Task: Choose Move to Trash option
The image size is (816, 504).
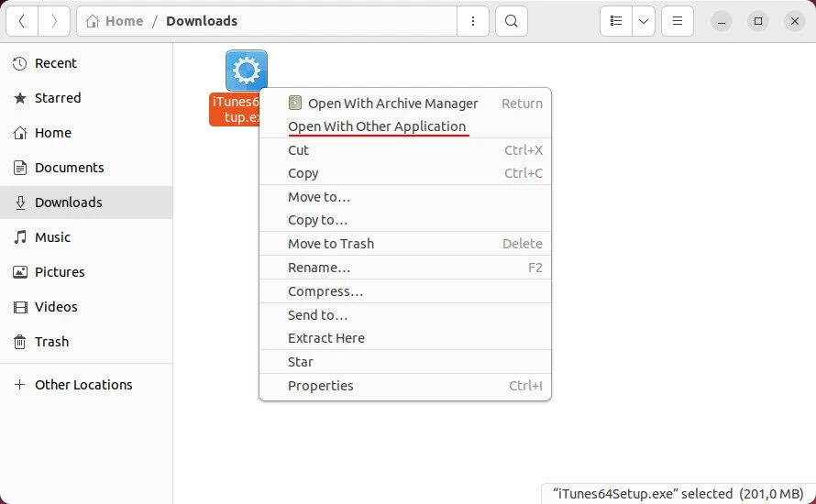Action: tap(331, 244)
